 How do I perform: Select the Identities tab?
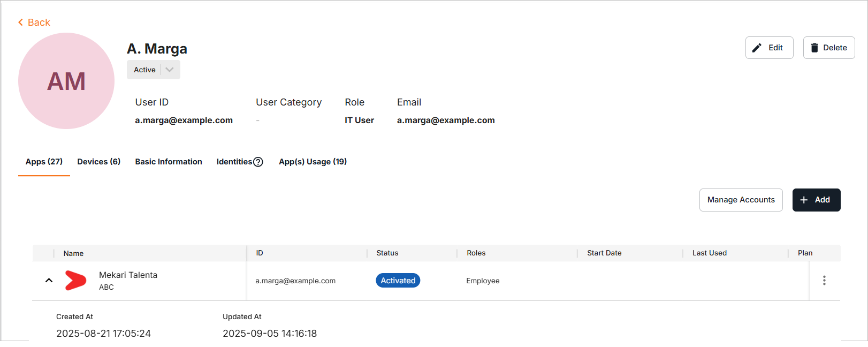click(x=234, y=162)
